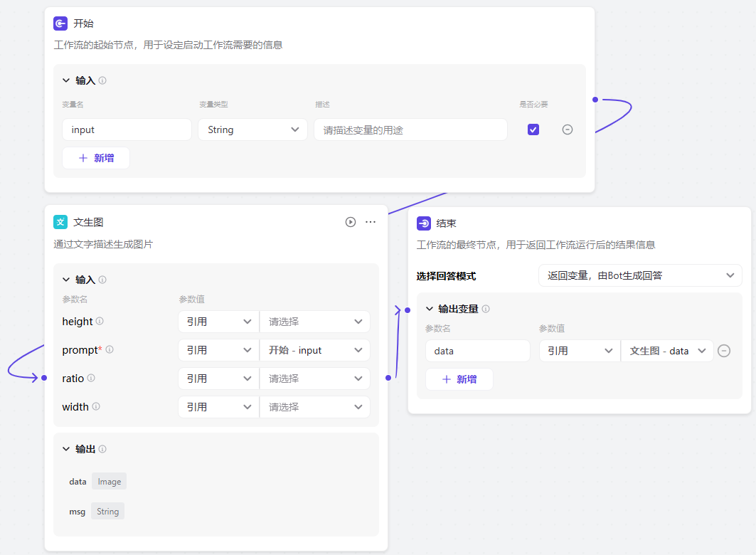Click the 开始 node header icon
This screenshot has height=555, width=756.
[60, 23]
